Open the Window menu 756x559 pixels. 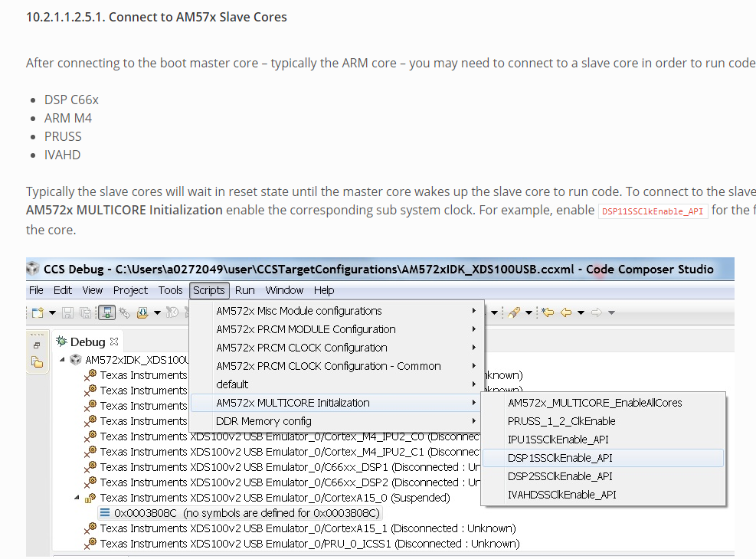click(x=284, y=290)
